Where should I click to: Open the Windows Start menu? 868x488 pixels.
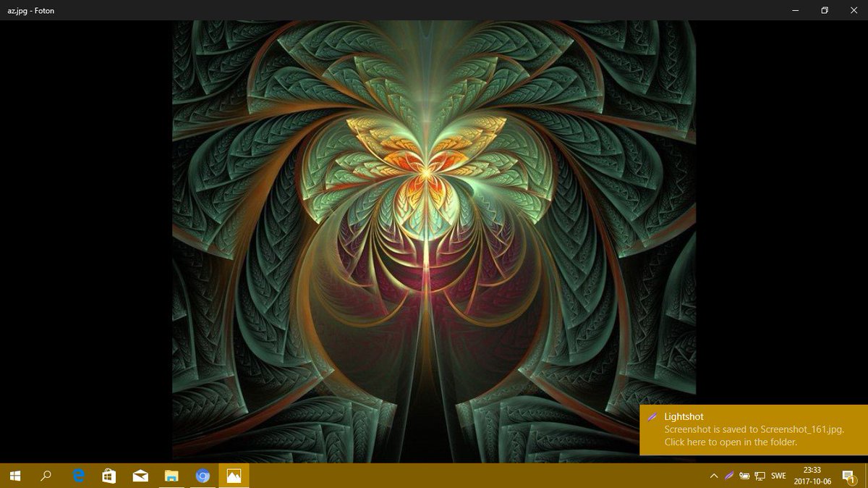[15, 476]
